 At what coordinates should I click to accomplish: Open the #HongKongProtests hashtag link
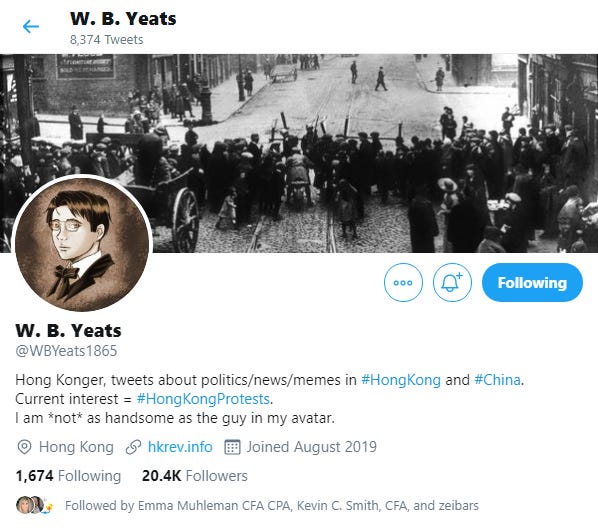tap(203, 399)
